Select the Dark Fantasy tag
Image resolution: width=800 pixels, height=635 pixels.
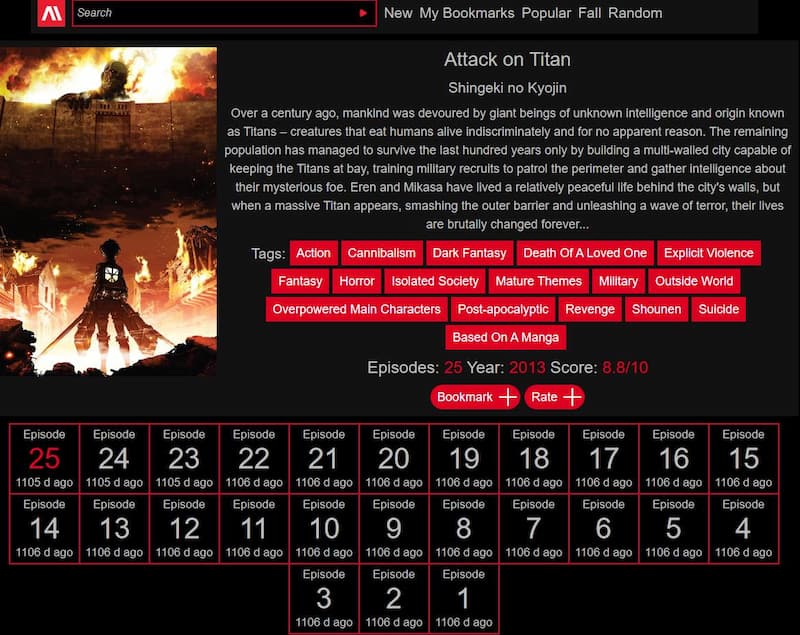click(x=469, y=253)
